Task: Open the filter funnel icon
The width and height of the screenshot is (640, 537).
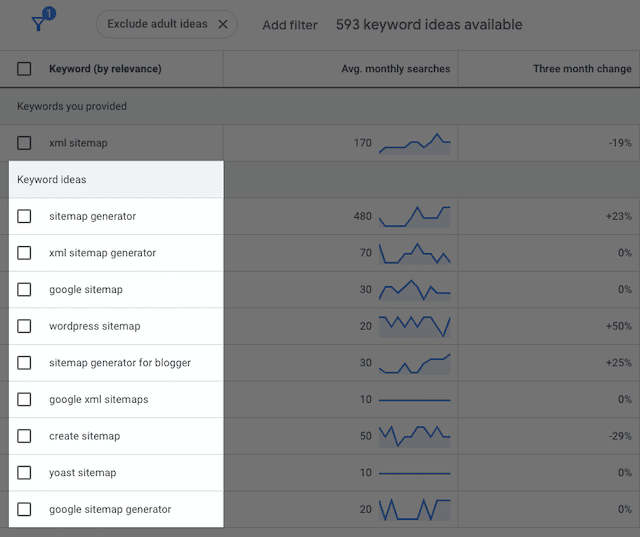Action: [40, 24]
